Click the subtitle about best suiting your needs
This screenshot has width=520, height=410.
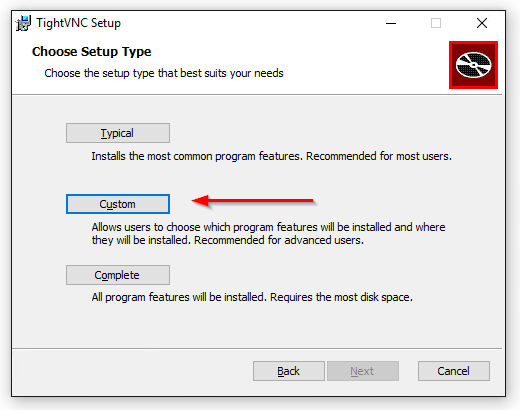pos(164,73)
